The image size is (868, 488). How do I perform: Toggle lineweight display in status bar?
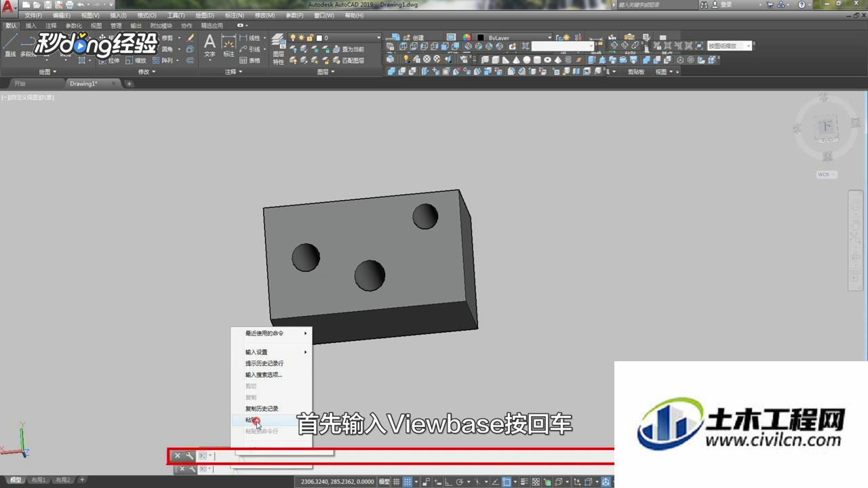pos(524,482)
